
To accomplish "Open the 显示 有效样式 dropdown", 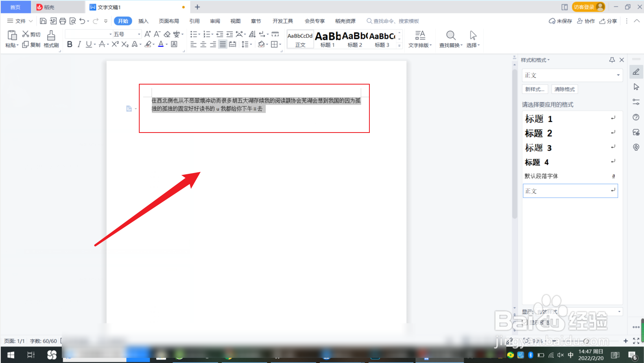I will point(579,311).
